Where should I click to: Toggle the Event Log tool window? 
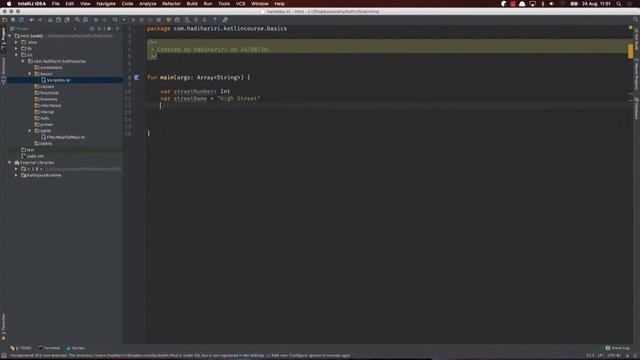(x=618, y=348)
